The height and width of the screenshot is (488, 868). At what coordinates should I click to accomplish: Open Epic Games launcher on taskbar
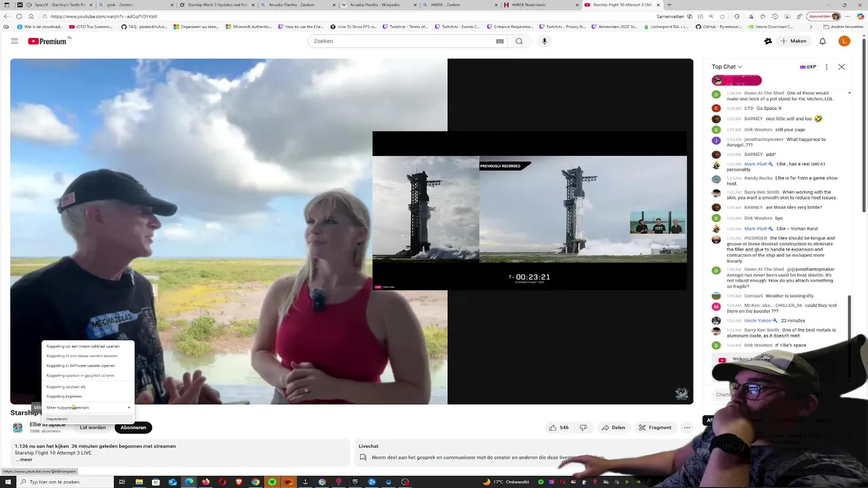355,482
